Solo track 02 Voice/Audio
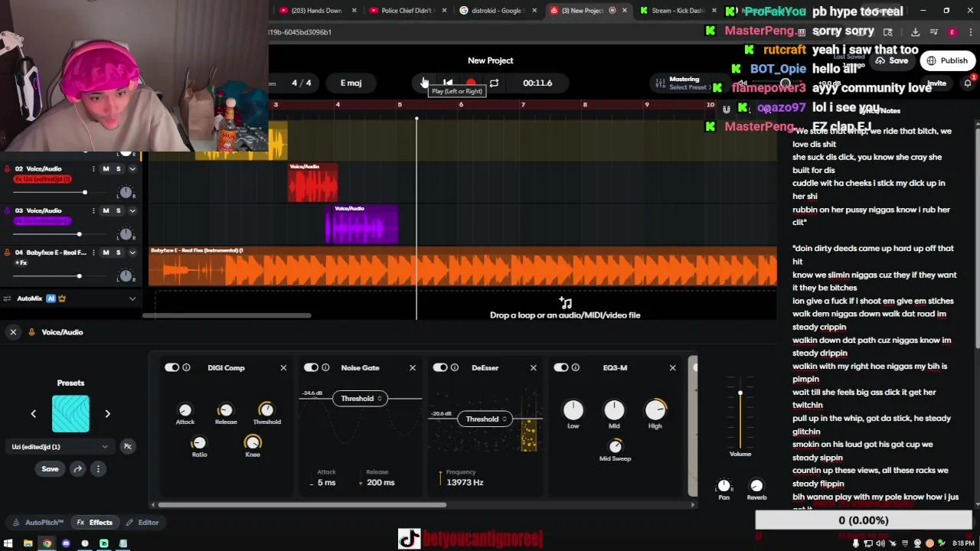Image resolution: width=980 pixels, height=551 pixels. point(118,168)
